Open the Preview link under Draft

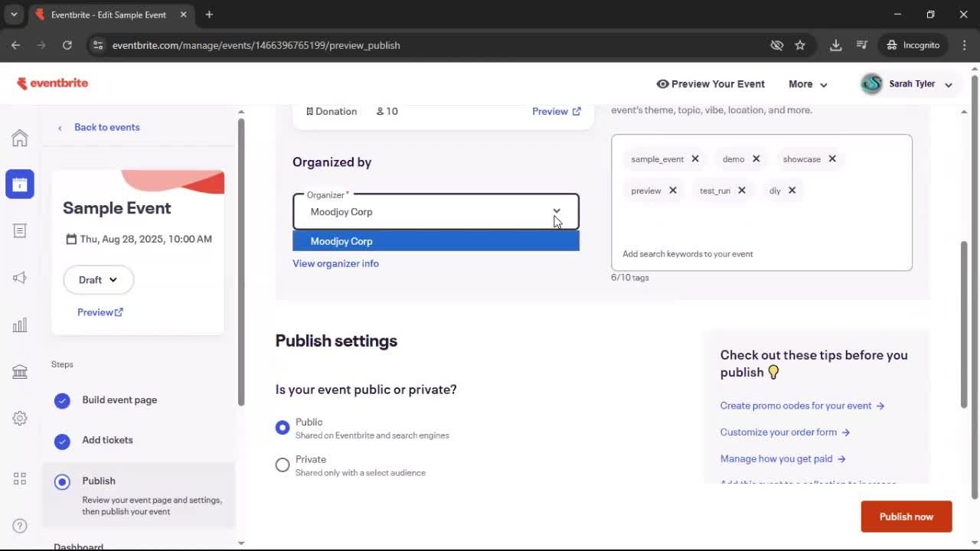(100, 312)
